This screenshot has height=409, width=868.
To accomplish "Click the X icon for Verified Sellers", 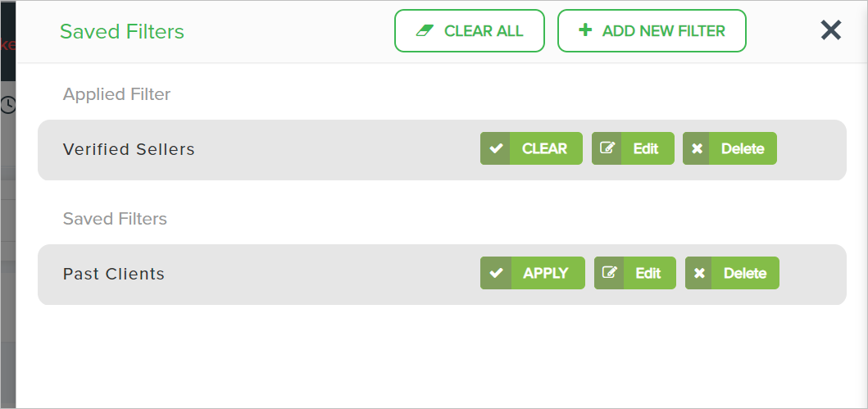I will coord(697,148).
